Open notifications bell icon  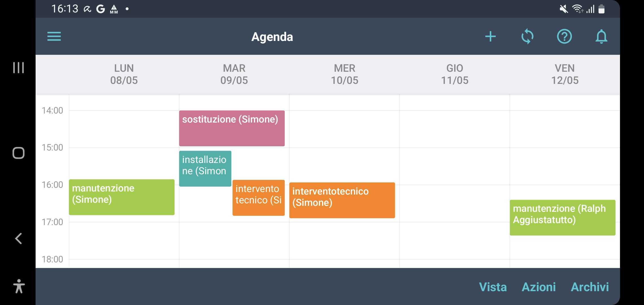(601, 36)
